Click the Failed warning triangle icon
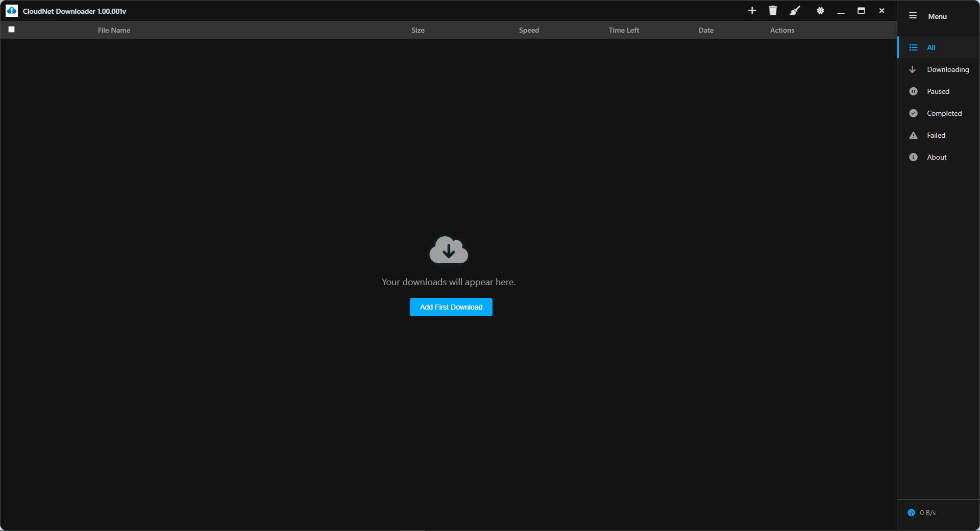This screenshot has width=980, height=531. [x=913, y=135]
